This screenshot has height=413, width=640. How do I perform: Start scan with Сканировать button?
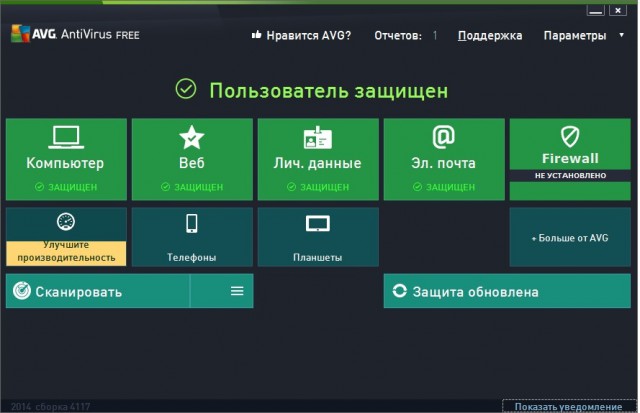[x=98, y=291]
